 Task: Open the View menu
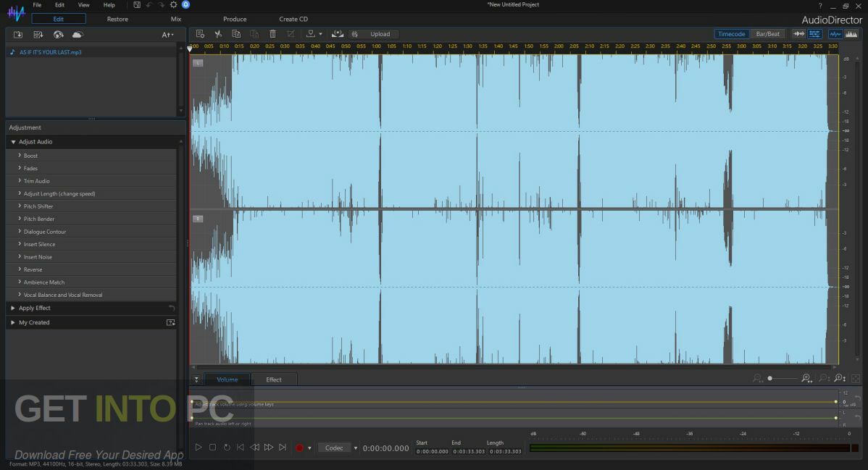83,5
